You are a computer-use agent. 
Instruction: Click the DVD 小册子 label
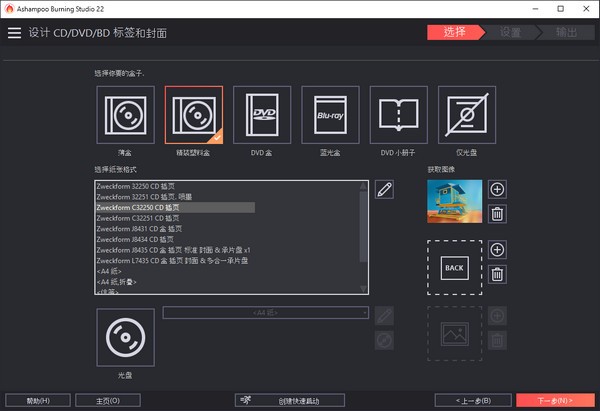pos(398,153)
